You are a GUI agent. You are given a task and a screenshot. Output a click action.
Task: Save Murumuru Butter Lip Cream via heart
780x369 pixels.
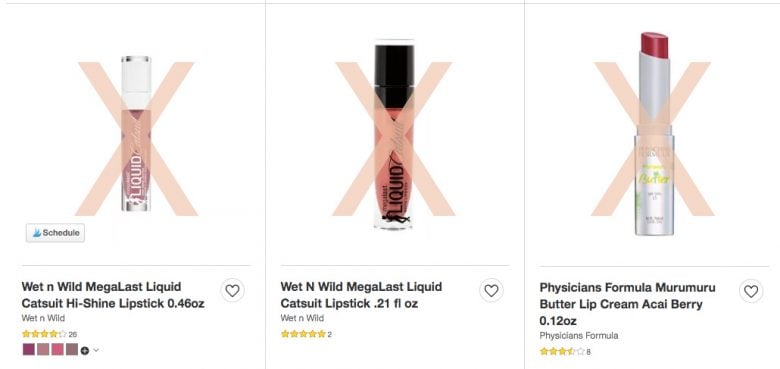tap(751, 291)
